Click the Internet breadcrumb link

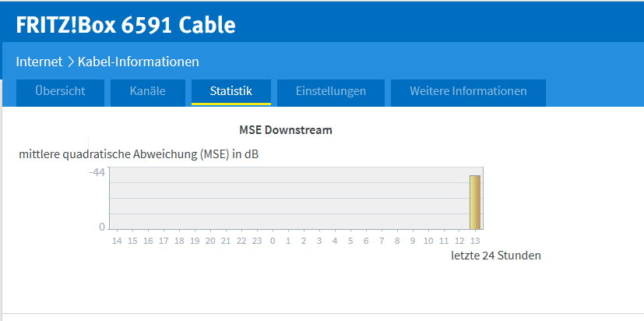39,62
